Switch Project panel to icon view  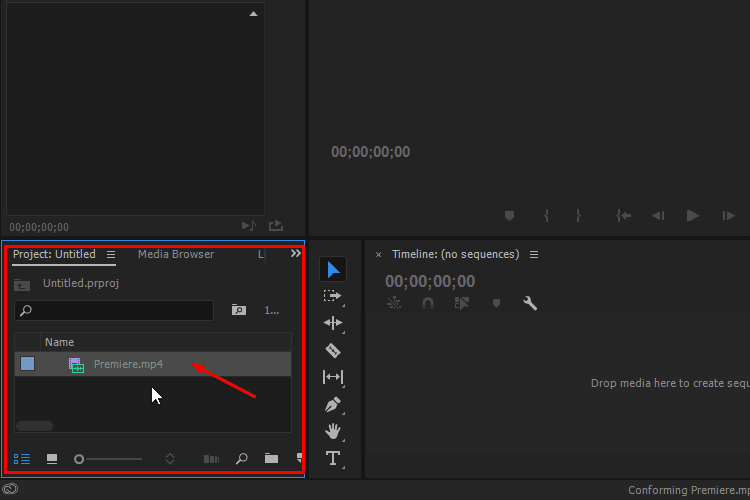tap(52, 459)
